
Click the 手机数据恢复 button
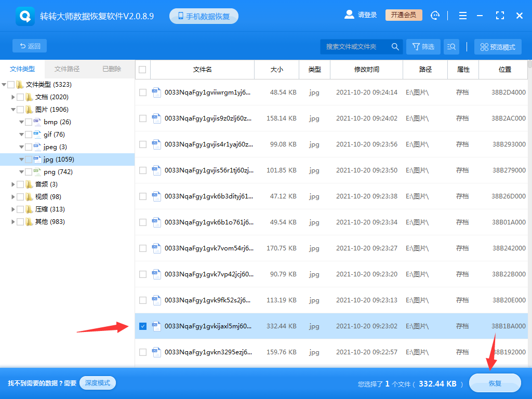click(204, 16)
